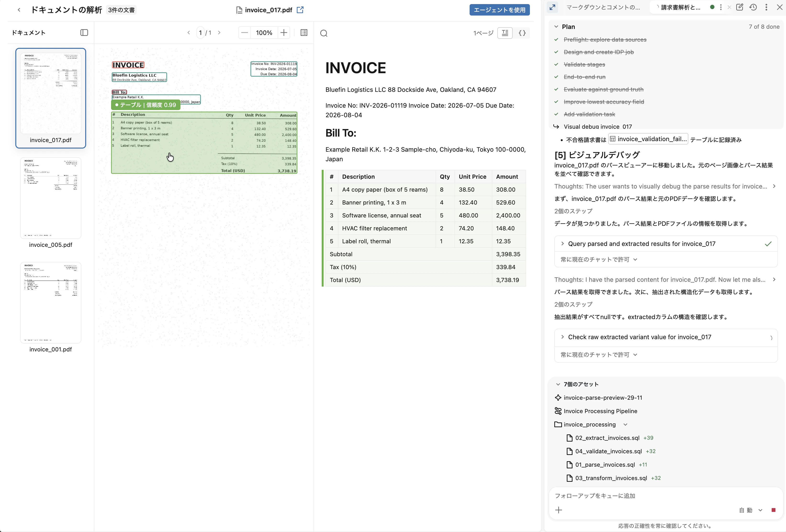
Task: Collapse the 7個のアセット section
Action: point(558,384)
